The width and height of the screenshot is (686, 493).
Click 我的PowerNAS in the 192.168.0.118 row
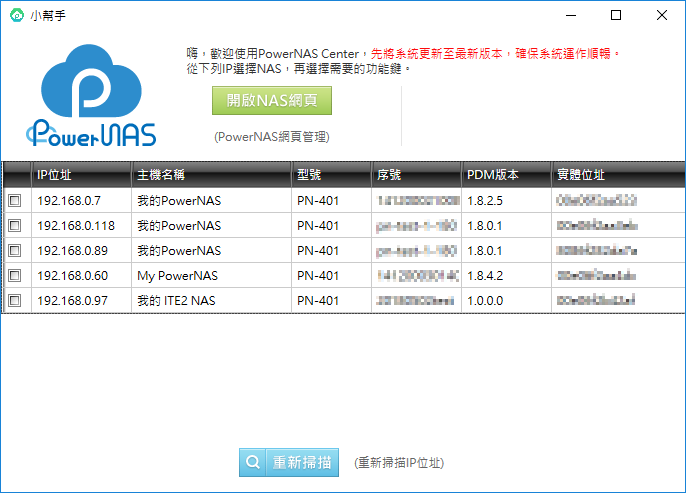click(x=179, y=226)
